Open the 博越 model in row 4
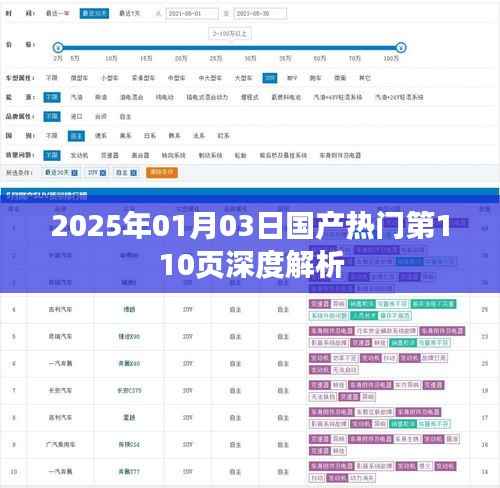Screen dimensions: 500x488 pyautogui.click(x=129, y=310)
